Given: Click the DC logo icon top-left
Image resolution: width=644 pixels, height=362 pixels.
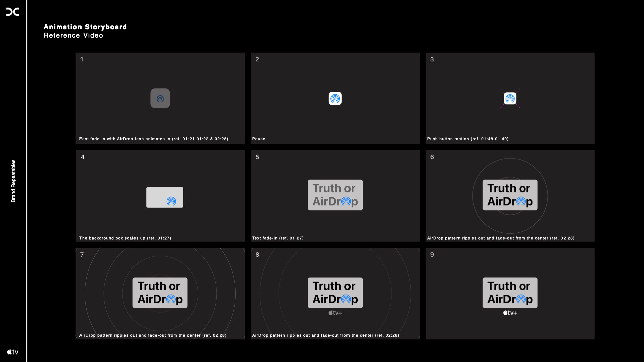Looking at the screenshot, I should pos(13,12).
